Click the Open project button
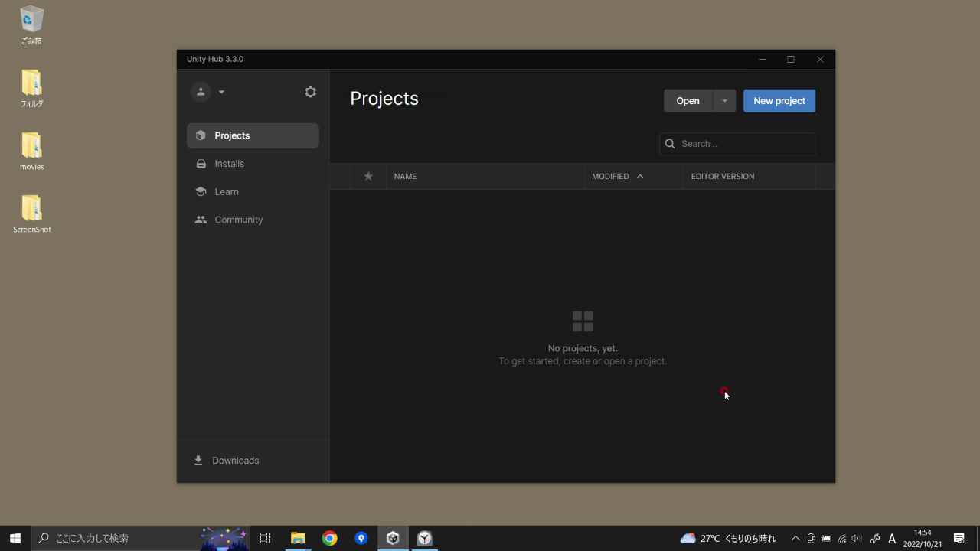This screenshot has height=551, width=980. (688, 101)
